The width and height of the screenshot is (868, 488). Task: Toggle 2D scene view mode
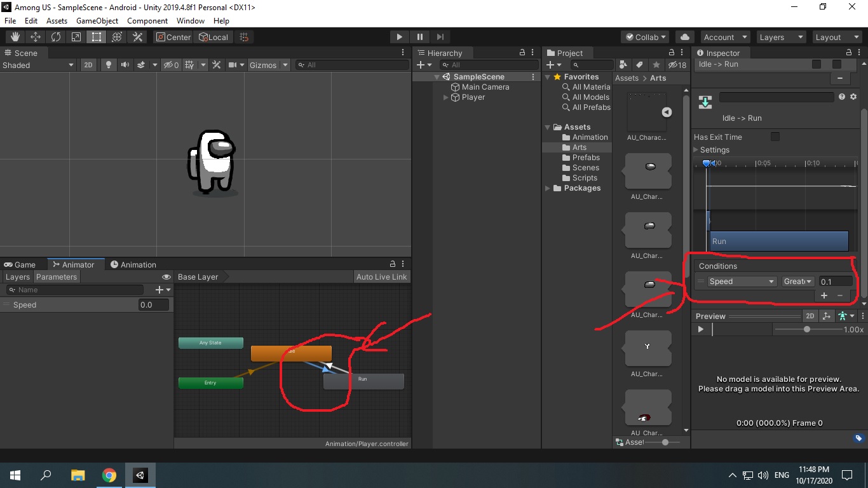(x=88, y=65)
